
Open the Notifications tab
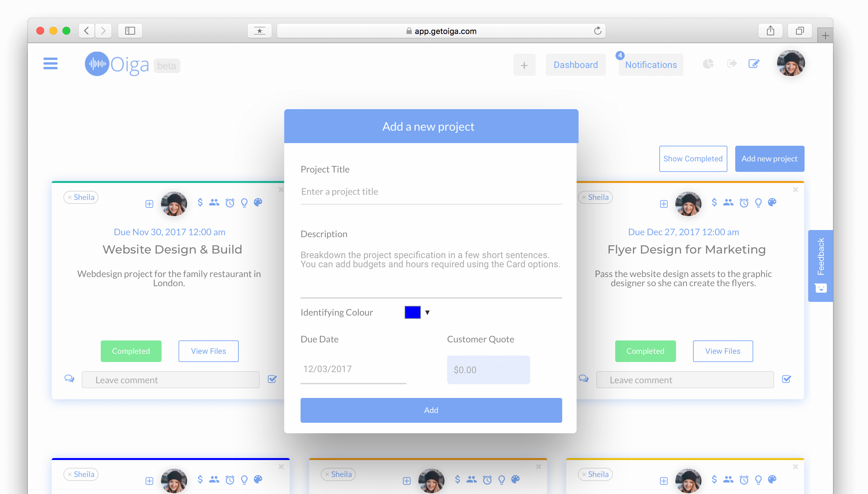[651, 65]
